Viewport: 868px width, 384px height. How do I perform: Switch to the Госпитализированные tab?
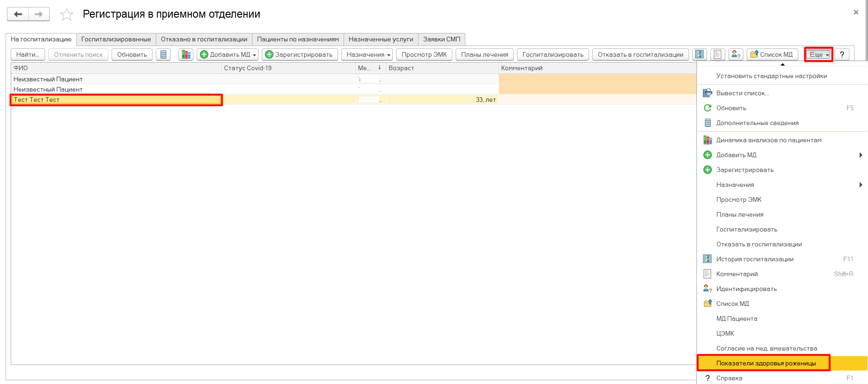point(116,39)
